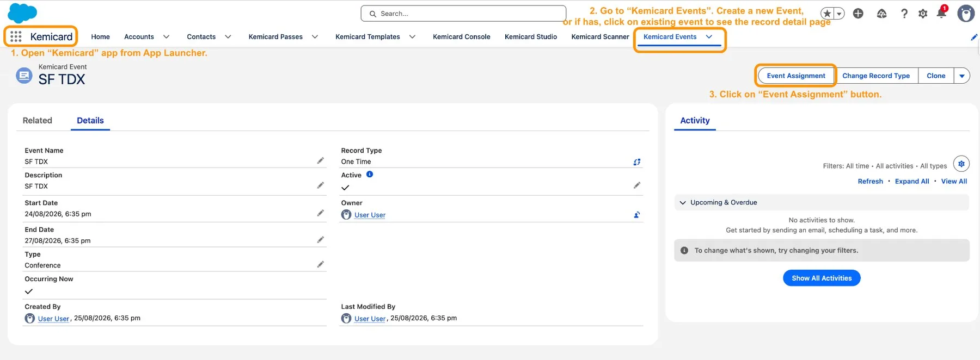Expand the Accounts tab dropdown chevron

point(166,37)
